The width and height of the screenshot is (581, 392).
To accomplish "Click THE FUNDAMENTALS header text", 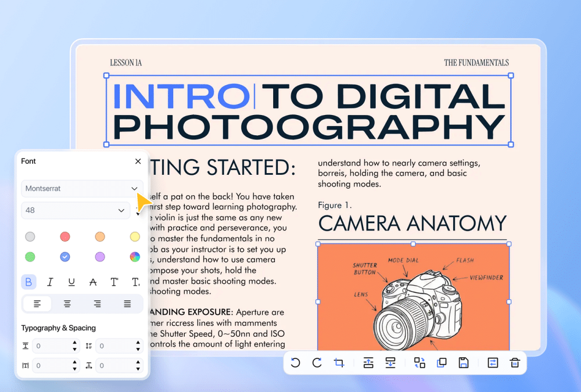I will tap(476, 63).
